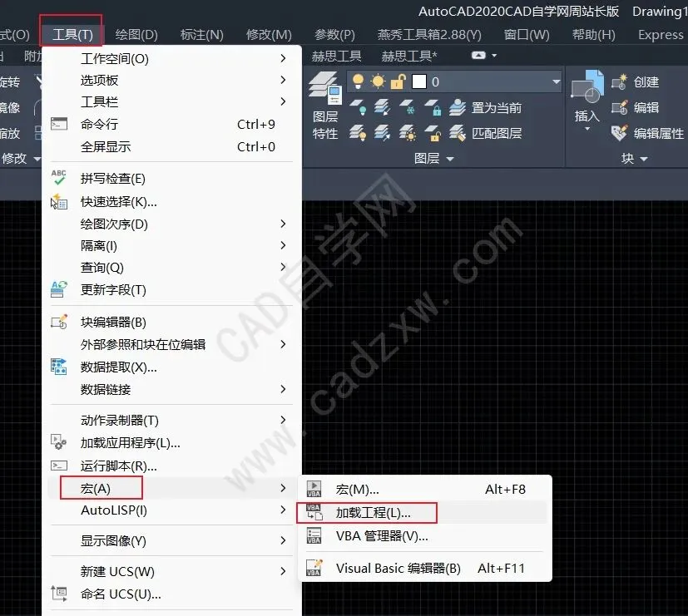Click the Insert block (插入) large icon
The image size is (688, 616).
pyautogui.click(x=587, y=86)
